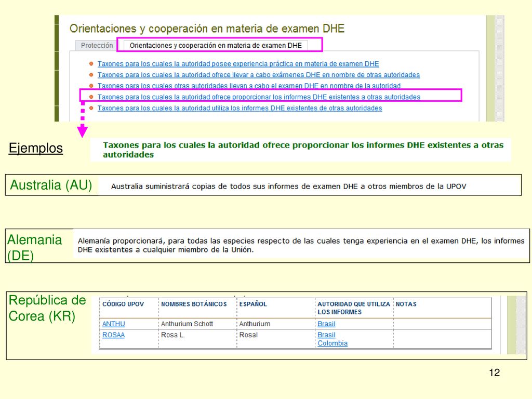Click the 'República de Corea (KR)' label
Image resolution: width=532 pixels, height=399 pixels.
click(47, 308)
